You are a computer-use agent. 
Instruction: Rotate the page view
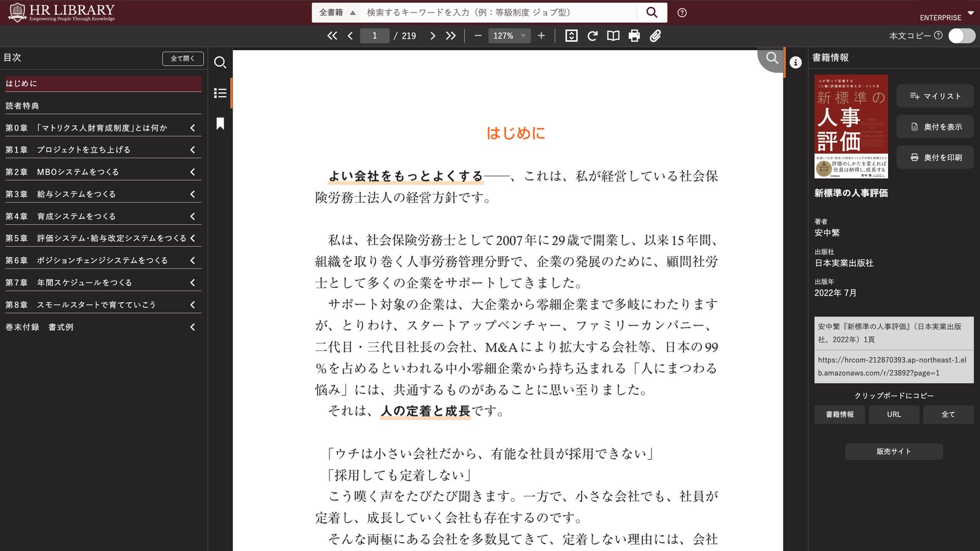tap(593, 36)
